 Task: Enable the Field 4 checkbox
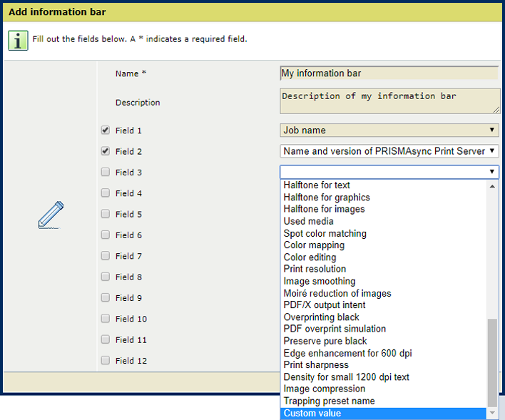pyautogui.click(x=106, y=193)
